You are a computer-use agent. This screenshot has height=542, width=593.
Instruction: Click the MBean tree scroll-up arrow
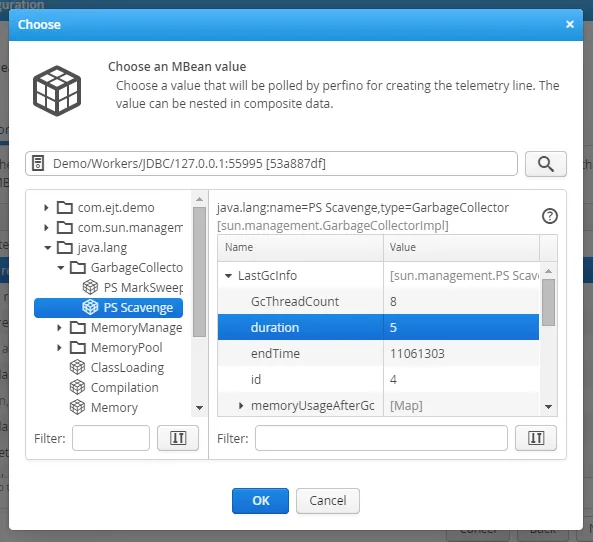point(199,199)
